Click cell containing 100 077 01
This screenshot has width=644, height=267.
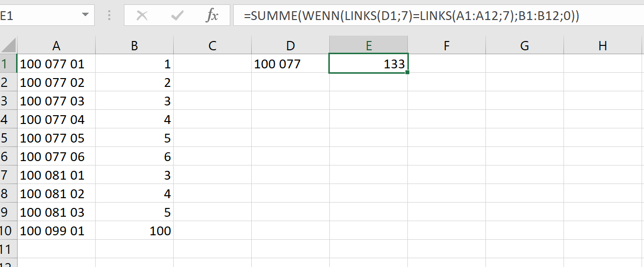[x=57, y=64]
